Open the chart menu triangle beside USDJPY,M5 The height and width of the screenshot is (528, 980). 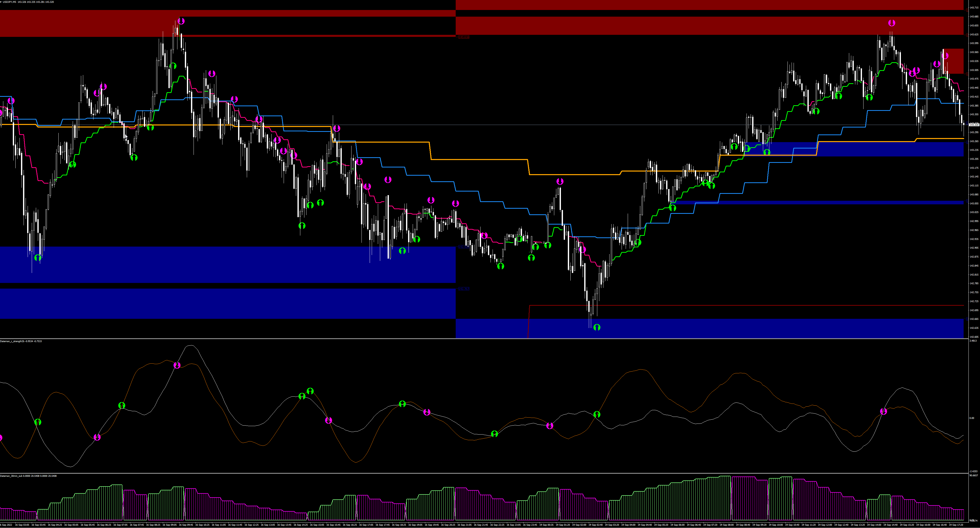[1, 2]
